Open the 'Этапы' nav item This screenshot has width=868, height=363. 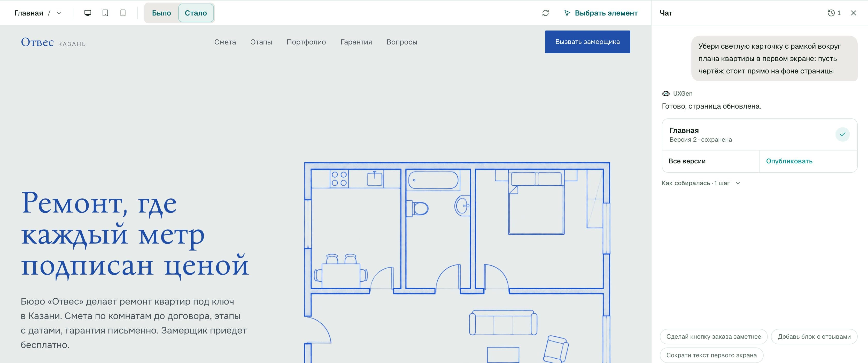[261, 42]
